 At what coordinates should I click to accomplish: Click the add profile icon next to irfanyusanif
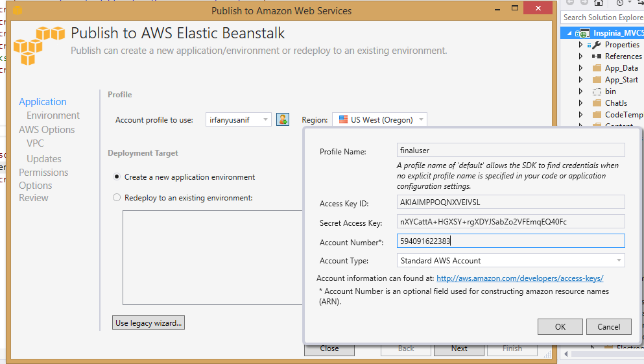283,119
